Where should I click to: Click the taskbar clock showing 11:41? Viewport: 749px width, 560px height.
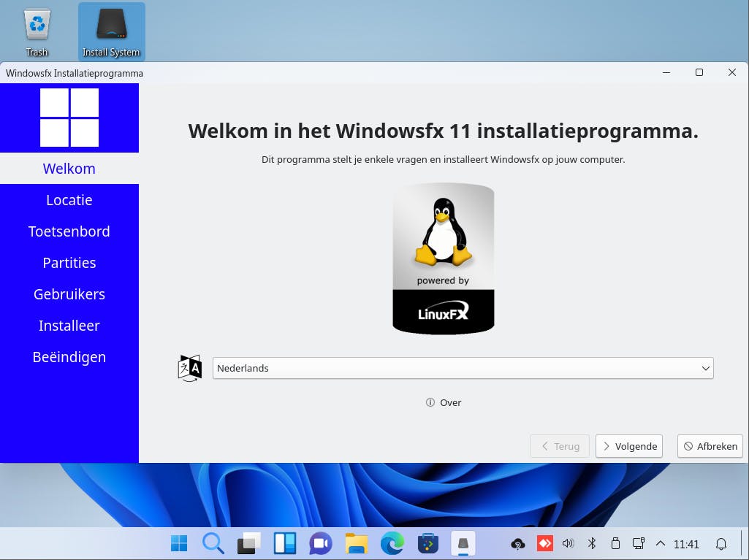(686, 544)
